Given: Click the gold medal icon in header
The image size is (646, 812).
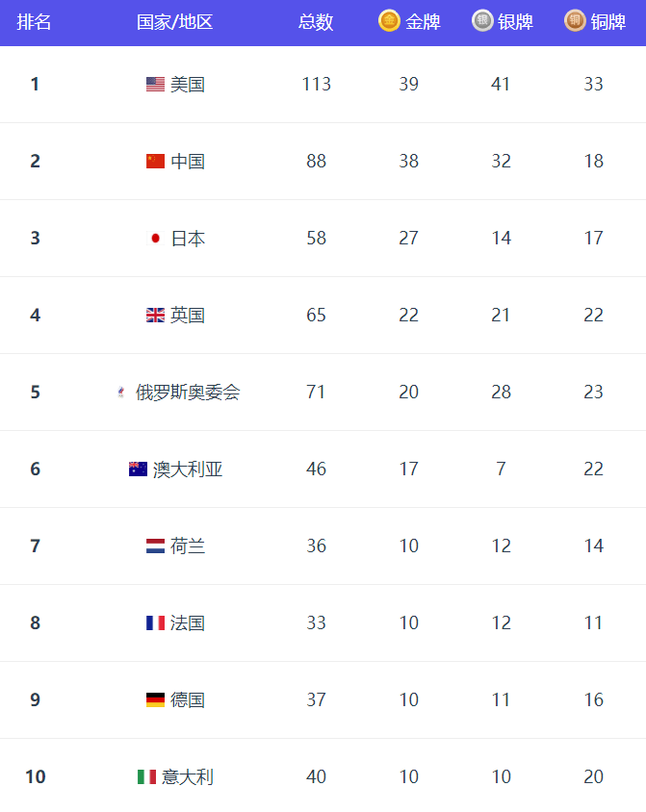Looking at the screenshot, I should [389, 21].
